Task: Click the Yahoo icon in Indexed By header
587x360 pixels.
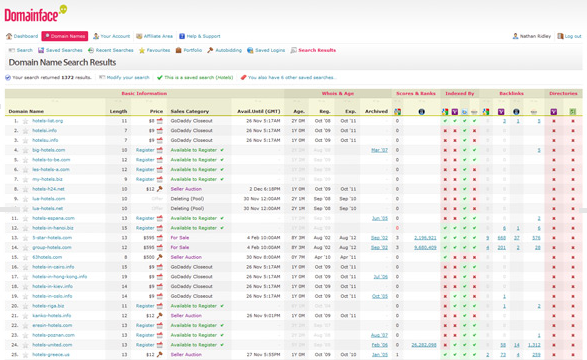Action: [x=454, y=112]
